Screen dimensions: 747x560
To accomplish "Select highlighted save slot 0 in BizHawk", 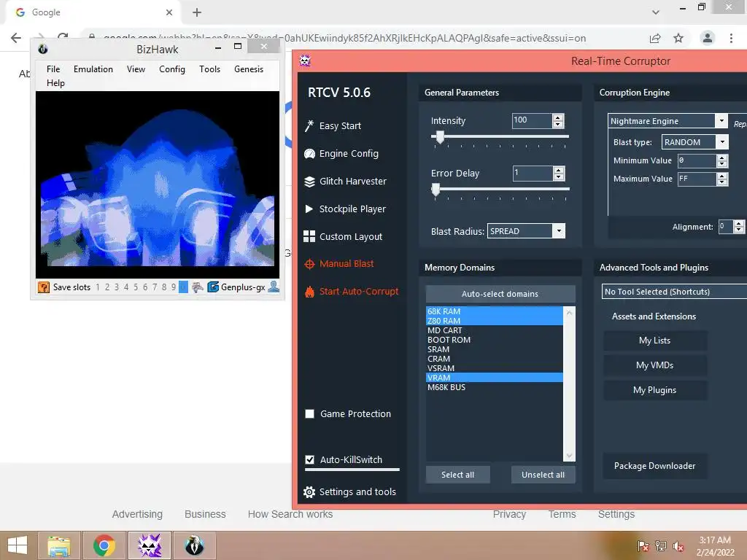I will pos(183,287).
